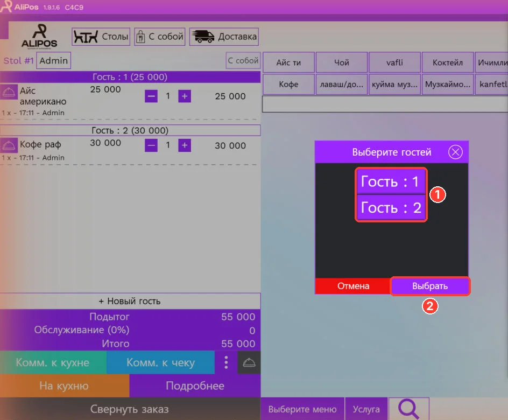Screen dimensions: 508x420
Task: Click the cloche icon next to Комм. к чеку
Action: [249, 362]
